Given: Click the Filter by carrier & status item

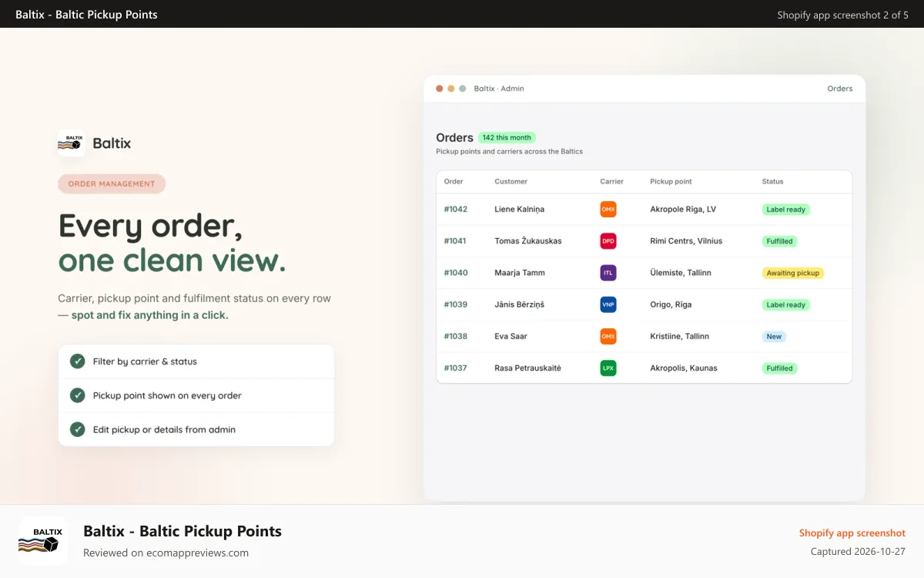Looking at the screenshot, I should (x=196, y=361).
